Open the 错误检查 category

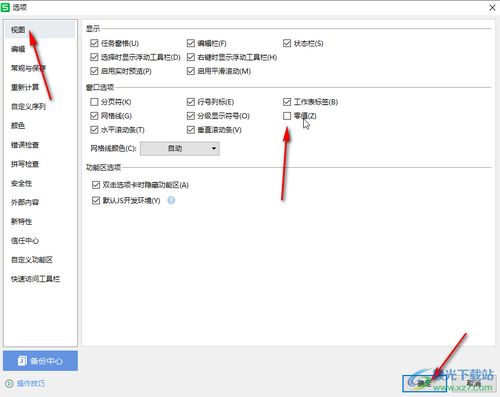coord(25,145)
